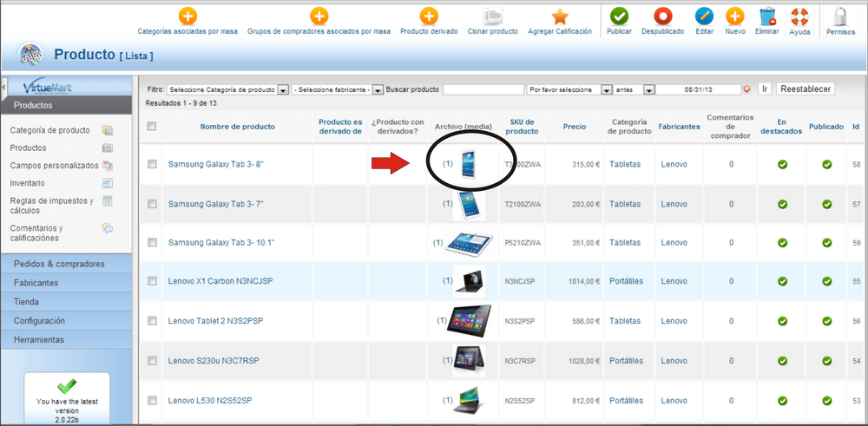Open Samsung Galaxy Tab 3- 10.1" media thumbnail
The height and width of the screenshot is (426, 868).
(x=470, y=242)
